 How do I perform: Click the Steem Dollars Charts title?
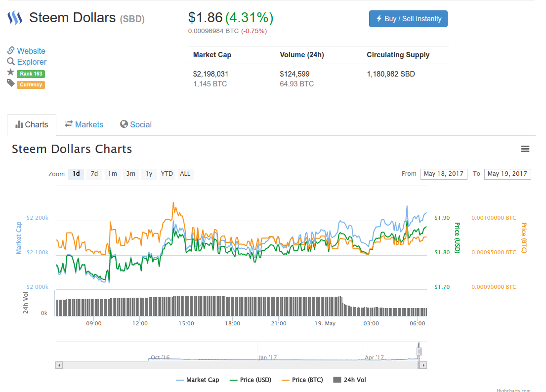pos(72,149)
